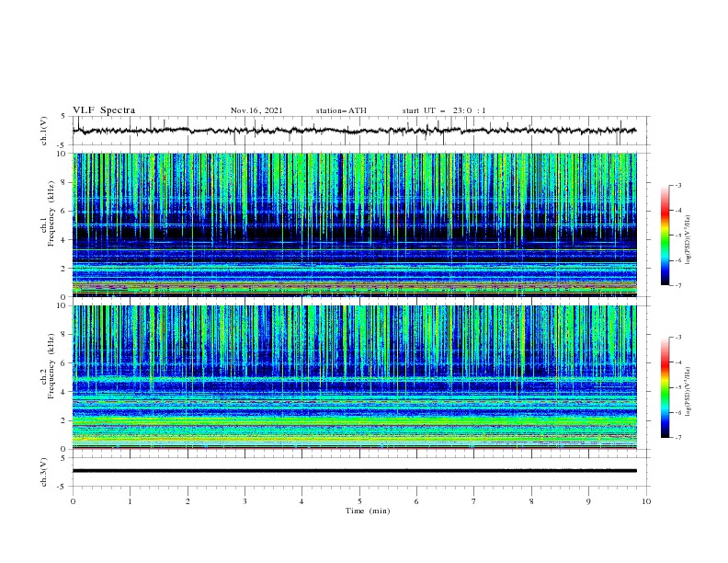Screen dimensions: 728x563
Task: Click time-axis tick label "7"
Action: point(474,501)
